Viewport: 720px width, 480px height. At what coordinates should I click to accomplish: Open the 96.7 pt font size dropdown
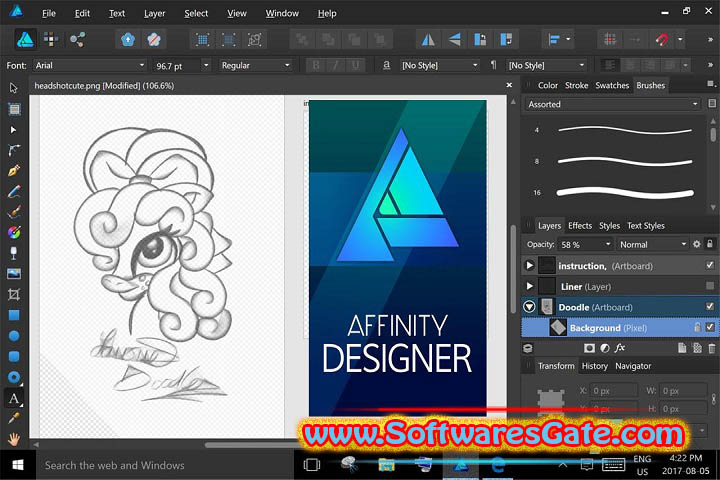206,65
